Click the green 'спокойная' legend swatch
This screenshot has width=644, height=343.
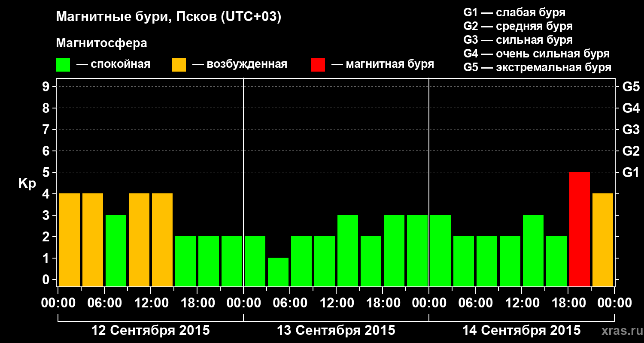click(x=63, y=65)
